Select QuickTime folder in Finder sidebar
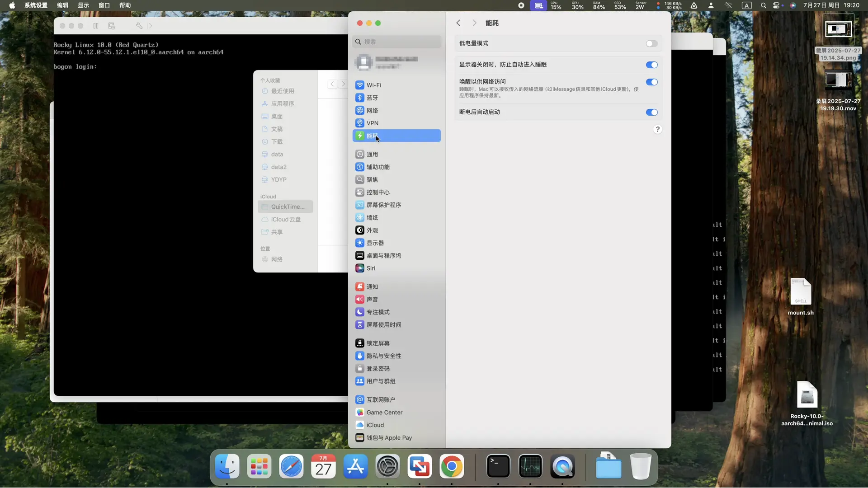This screenshot has height=488, width=868. pos(285,206)
